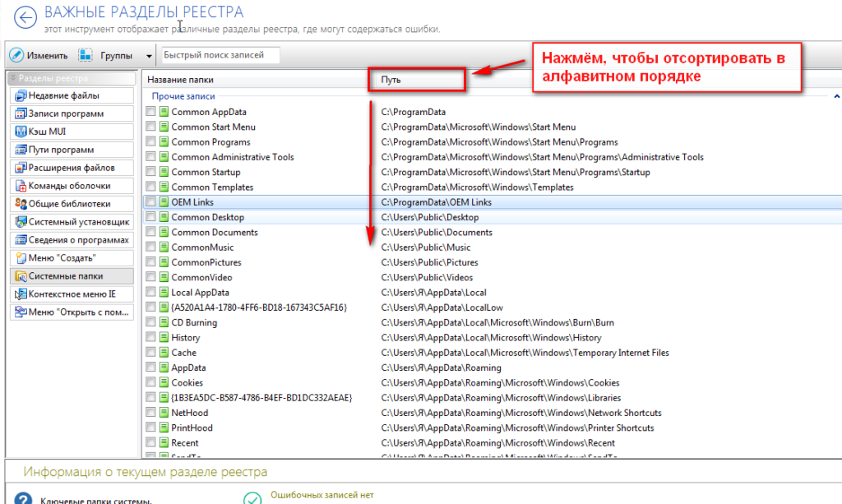842x504 pixels.
Task: Check the Common AppData checkbox
Action: pyautogui.click(x=150, y=112)
